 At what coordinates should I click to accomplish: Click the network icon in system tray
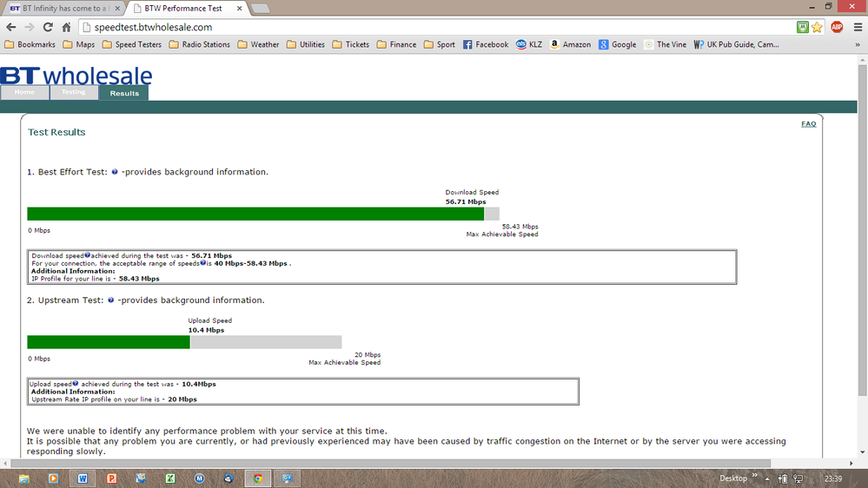click(798, 479)
